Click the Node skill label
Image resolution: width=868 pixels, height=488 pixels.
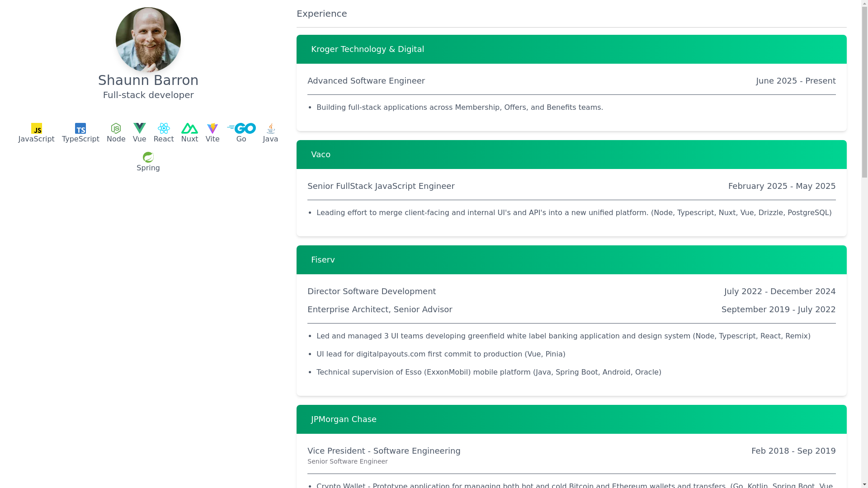(116, 139)
